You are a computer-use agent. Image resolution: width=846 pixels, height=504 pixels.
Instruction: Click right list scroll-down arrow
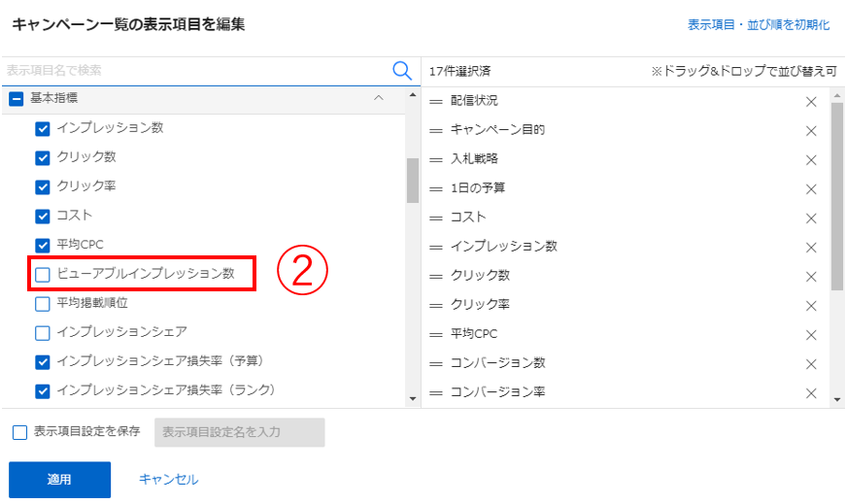tap(837, 398)
